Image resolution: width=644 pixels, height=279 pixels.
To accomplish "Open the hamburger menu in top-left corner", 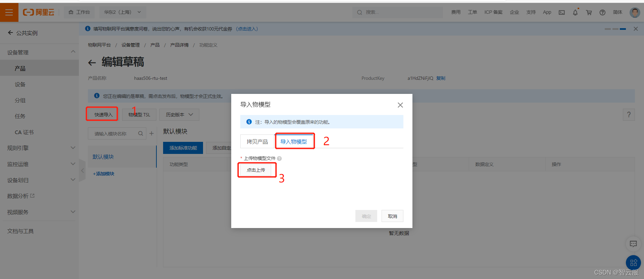I will click(x=9, y=12).
